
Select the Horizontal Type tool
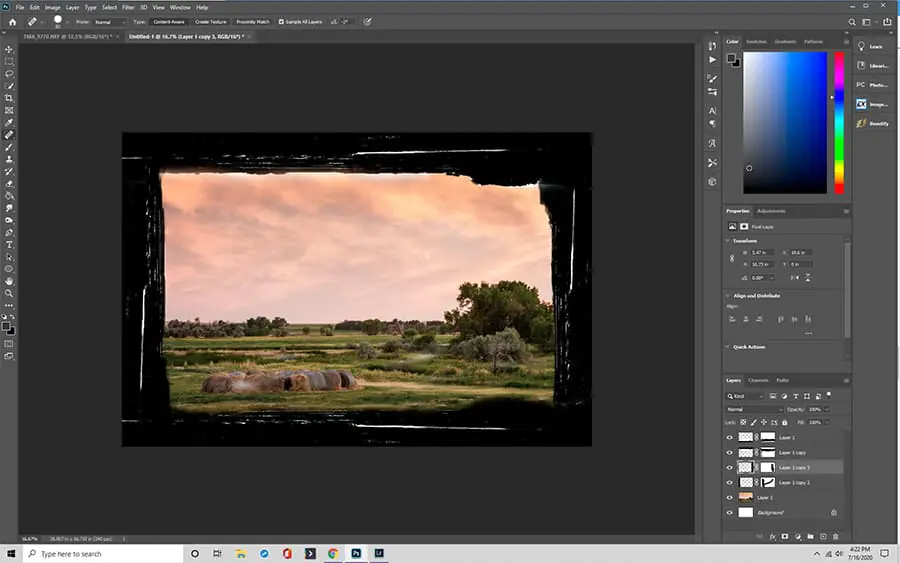pyautogui.click(x=9, y=244)
